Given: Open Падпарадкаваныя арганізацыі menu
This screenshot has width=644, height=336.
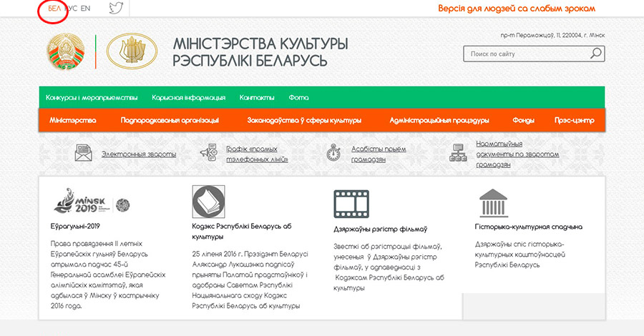Looking at the screenshot, I should (x=170, y=120).
